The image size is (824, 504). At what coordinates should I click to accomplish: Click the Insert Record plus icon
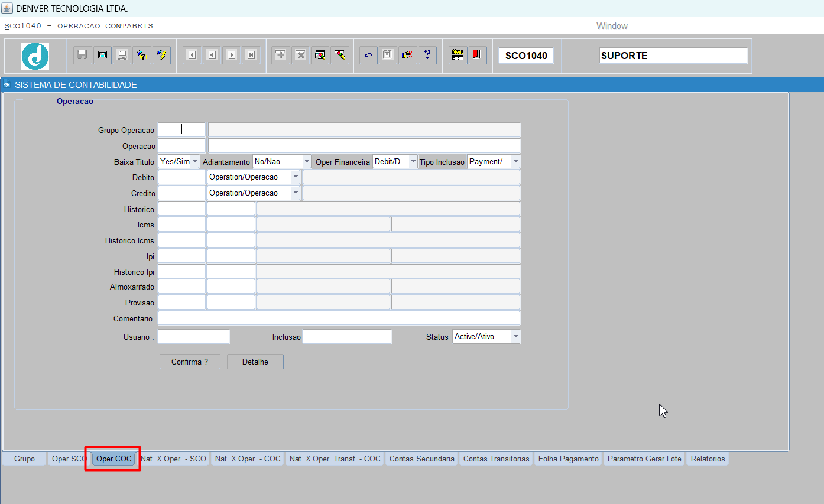(281, 55)
